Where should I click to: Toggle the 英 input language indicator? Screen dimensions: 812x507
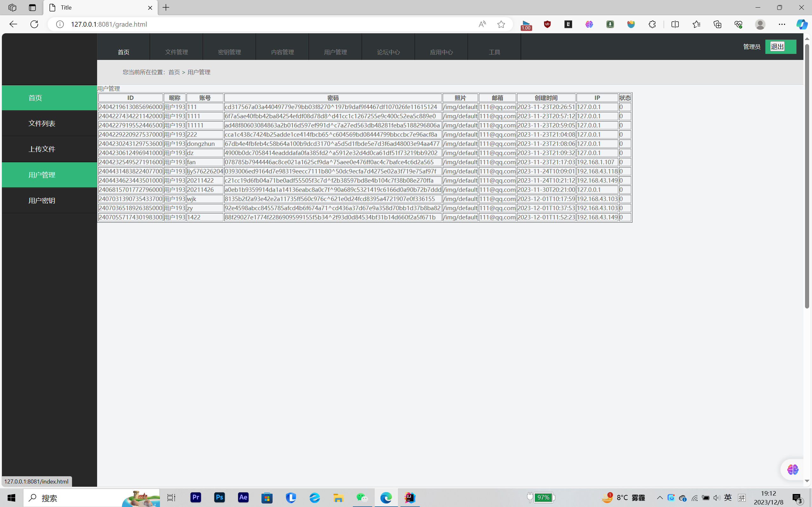click(728, 497)
